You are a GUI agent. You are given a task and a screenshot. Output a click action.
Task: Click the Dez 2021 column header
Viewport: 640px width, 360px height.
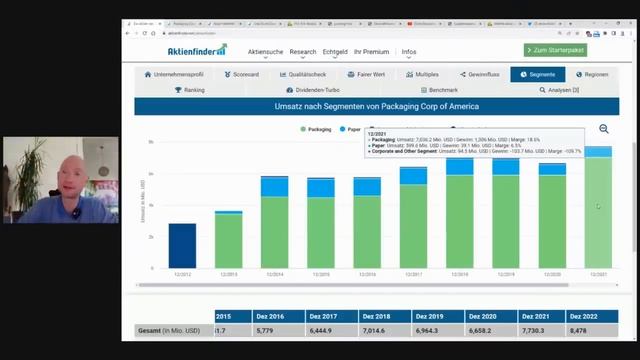[542, 316]
